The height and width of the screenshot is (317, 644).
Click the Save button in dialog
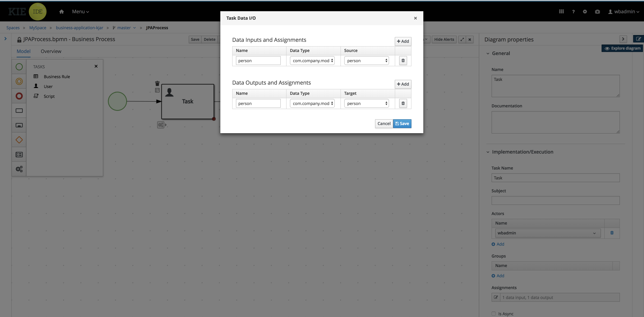[402, 123]
